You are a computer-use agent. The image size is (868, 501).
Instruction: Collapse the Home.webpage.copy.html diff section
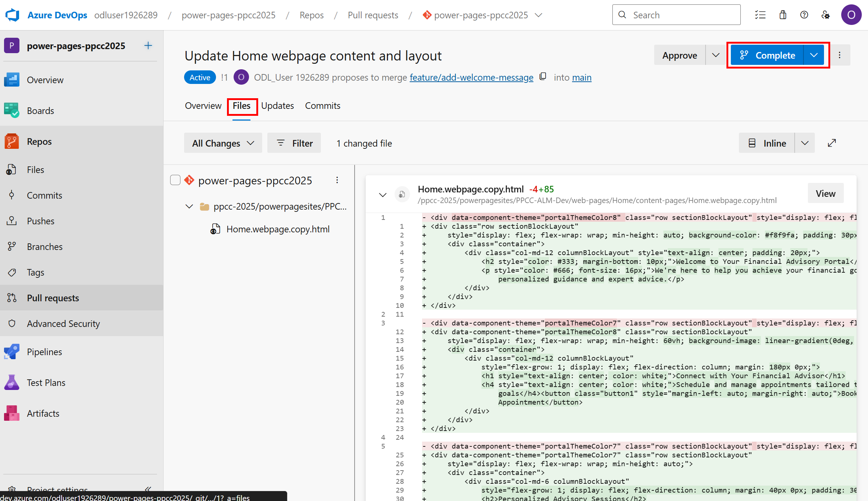click(382, 195)
